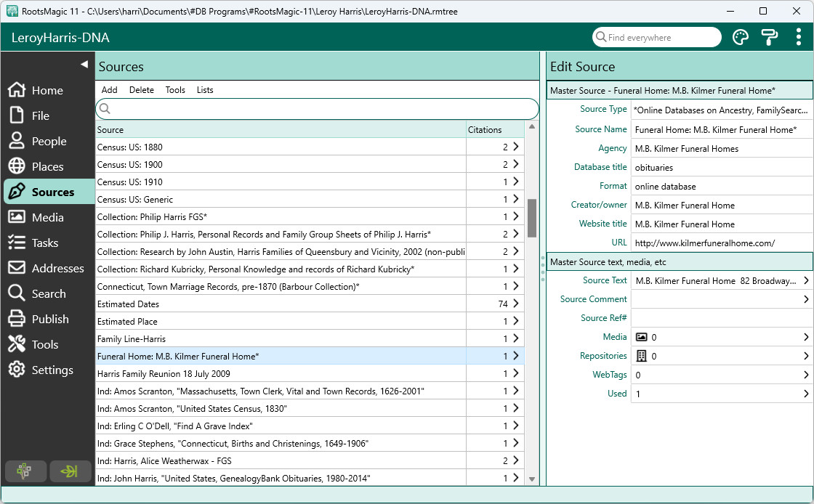This screenshot has width=814, height=504.
Task: Click the Media row picture icon
Action: (x=642, y=337)
